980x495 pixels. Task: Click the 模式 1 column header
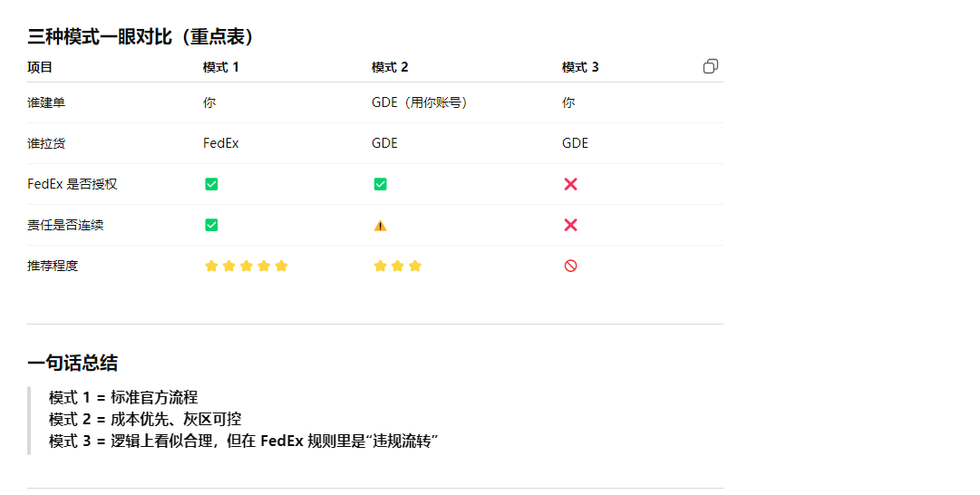221,67
